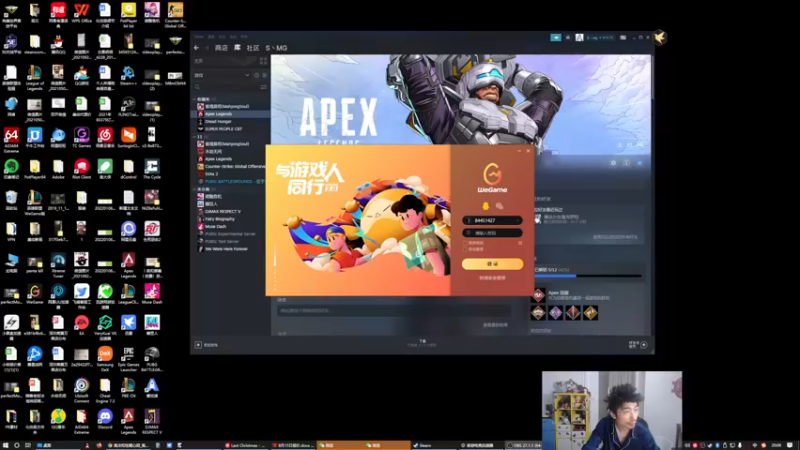Open Windows Start menu
Screen dimensions: 800x450
(5, 445)
